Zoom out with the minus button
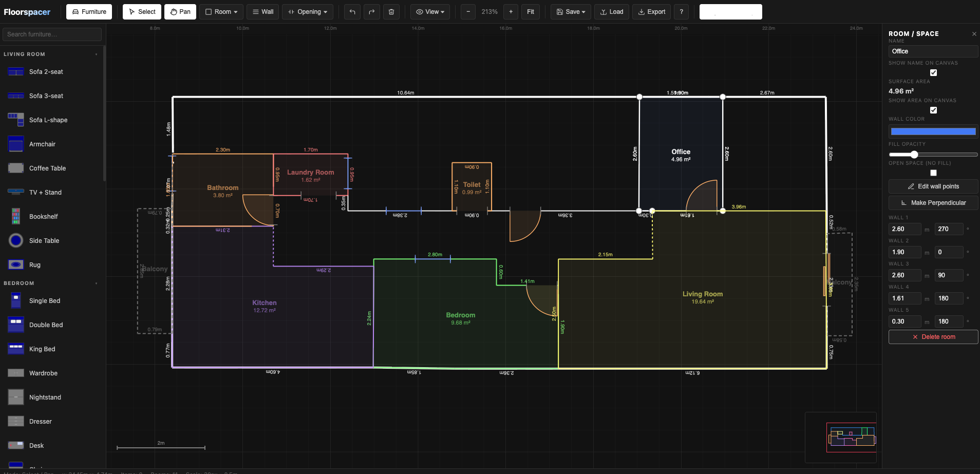 (x=468, y=12)
